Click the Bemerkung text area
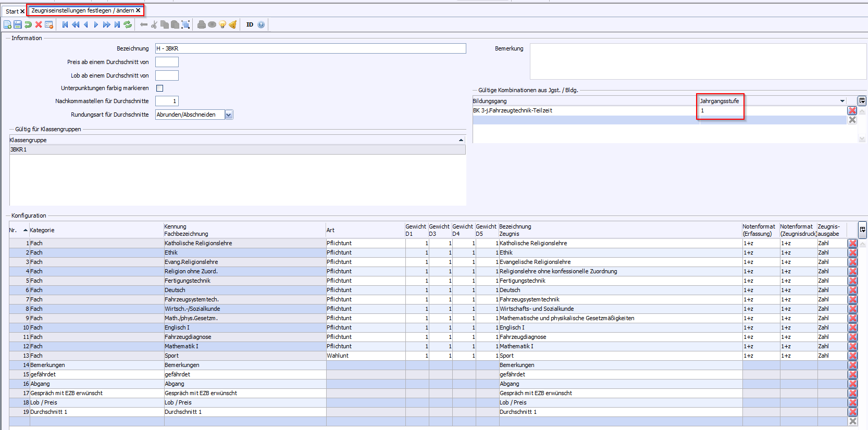This screenshot has height=430, width=868. [697, 61]
